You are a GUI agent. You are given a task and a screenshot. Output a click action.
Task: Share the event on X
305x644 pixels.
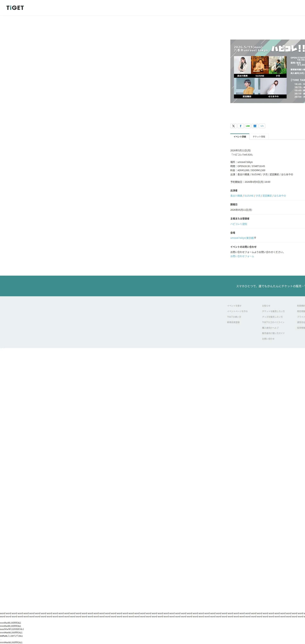pyautogui.click(x=234, y=126)
